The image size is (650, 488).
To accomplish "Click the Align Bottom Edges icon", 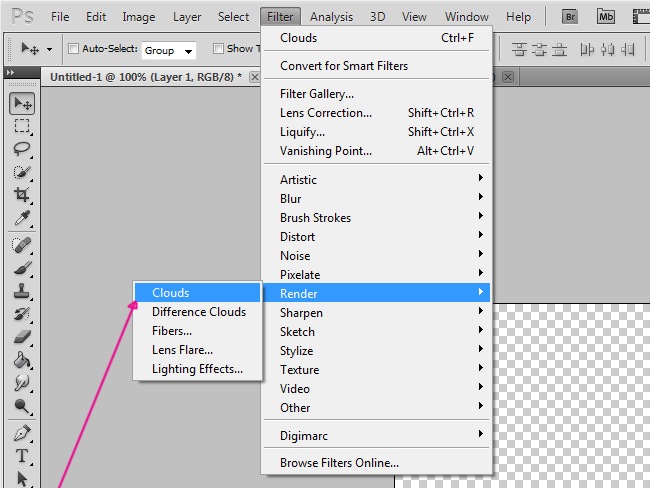I will coord(559,49).
